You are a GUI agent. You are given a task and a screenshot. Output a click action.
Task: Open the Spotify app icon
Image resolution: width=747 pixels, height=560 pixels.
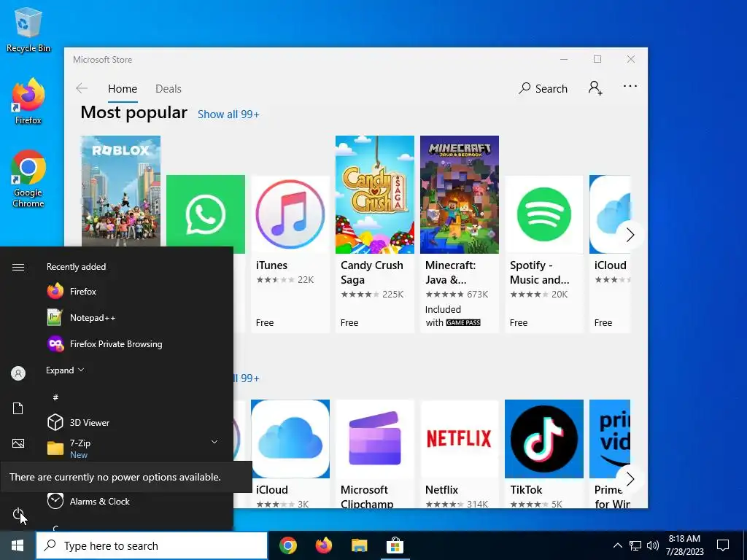tap(543, 214)
